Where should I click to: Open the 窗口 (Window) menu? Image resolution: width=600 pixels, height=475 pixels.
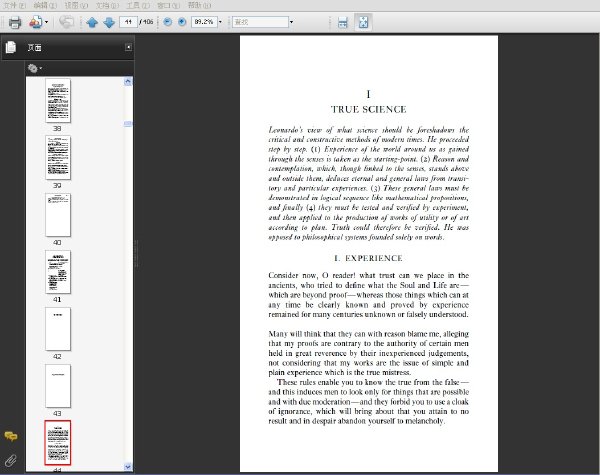[169, 5]
